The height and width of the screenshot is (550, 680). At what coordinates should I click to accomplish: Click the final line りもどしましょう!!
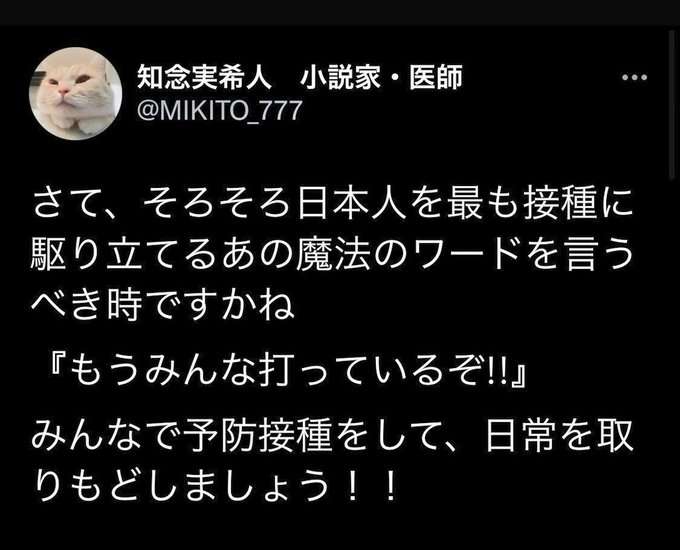[214, 485]
